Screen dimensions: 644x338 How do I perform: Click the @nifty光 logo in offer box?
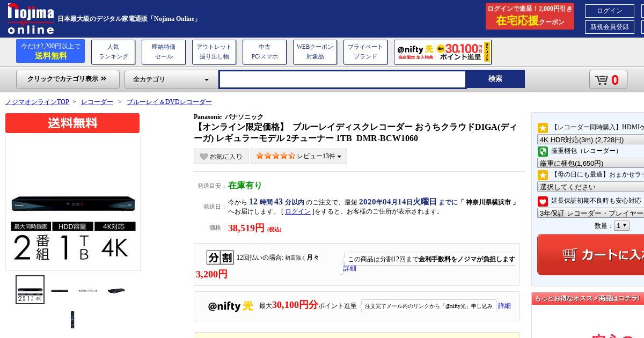point(231,306)
